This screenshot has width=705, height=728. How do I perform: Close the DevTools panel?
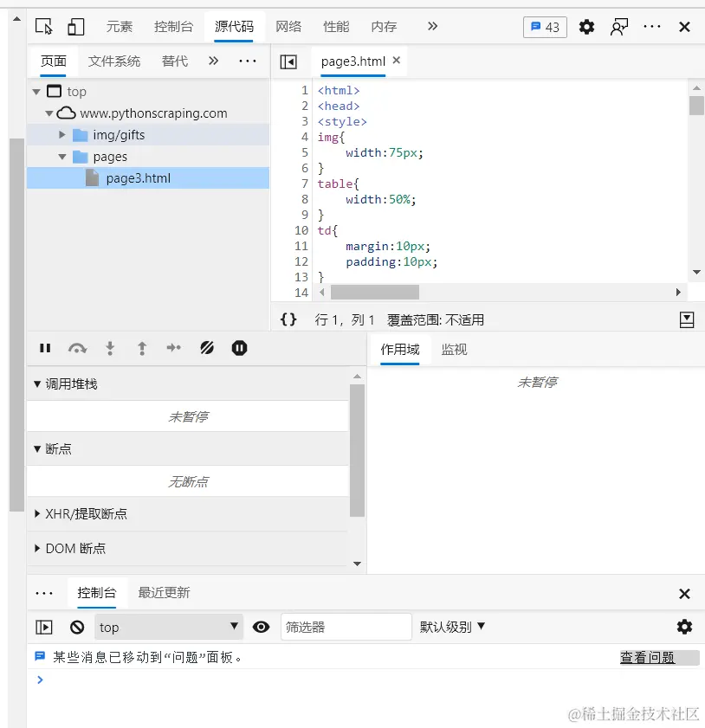pyautogui.click(x=684, y=27)
